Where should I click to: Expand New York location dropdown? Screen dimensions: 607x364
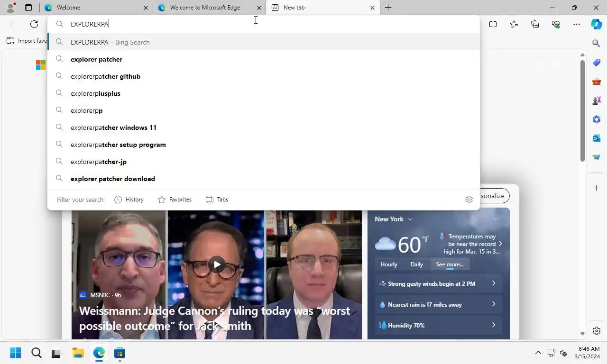point(410,219)
